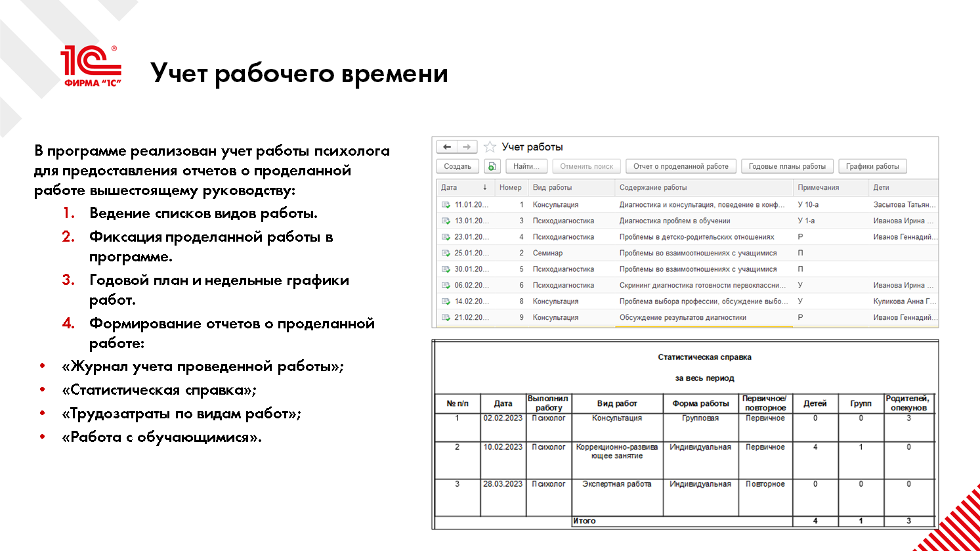
Task: Click the document icon of the 30.01.20 row
Action: tap(446, 269)
